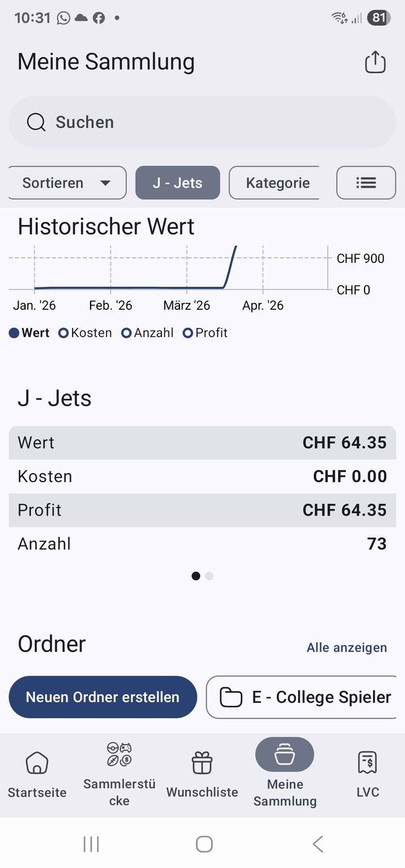Open Startseite home icon
405x868 pixels.
(37, 763)
